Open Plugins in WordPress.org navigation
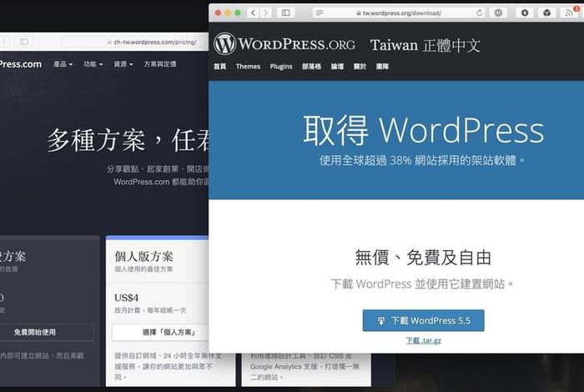Viewport: 584px width, 392px height. (281, 66)
